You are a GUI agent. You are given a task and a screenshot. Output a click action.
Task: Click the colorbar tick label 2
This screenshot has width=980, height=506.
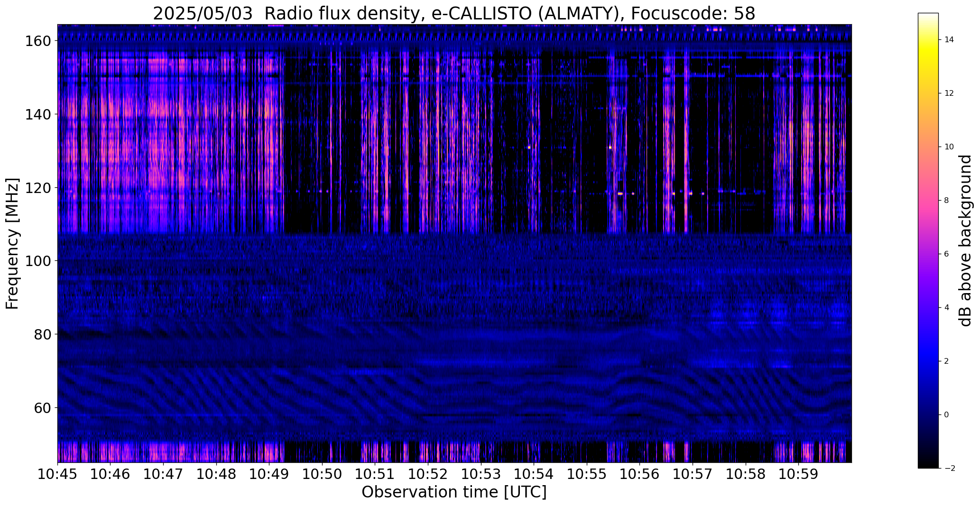coord(947,361)
